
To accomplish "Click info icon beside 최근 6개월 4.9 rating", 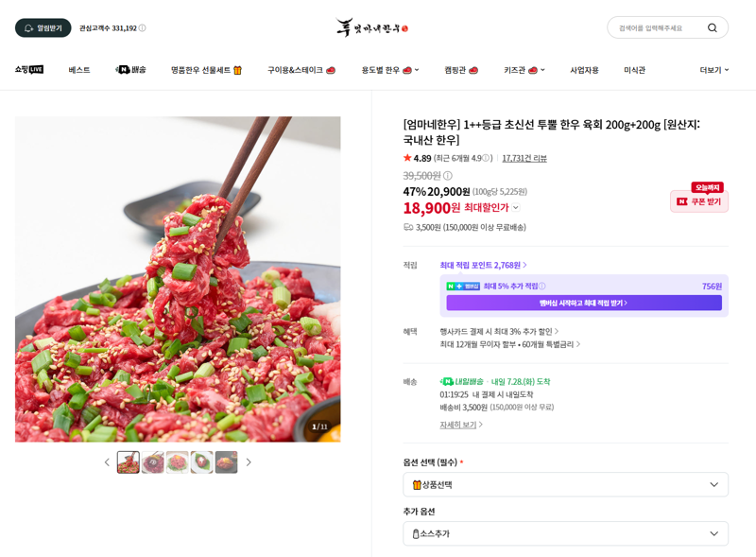I will pos(486,158).
